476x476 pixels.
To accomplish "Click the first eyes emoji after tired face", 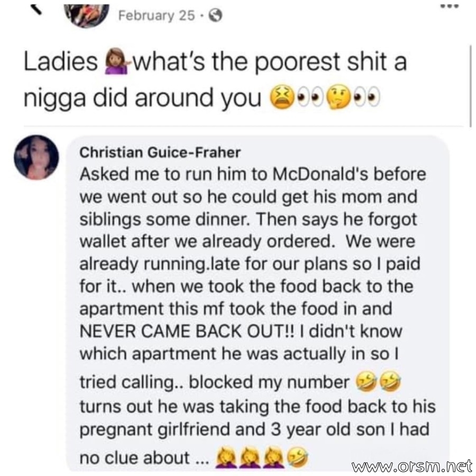I will click(x=310, y=98).
